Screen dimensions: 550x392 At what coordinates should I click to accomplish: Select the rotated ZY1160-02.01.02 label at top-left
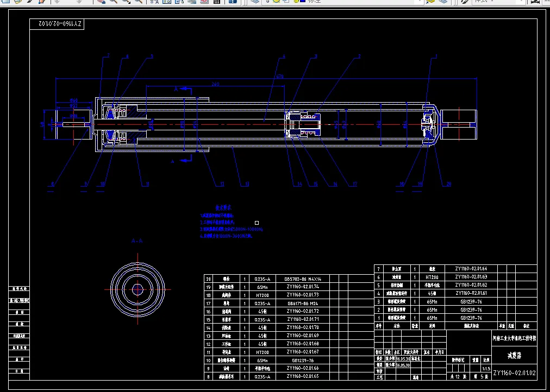pos(60,24)
